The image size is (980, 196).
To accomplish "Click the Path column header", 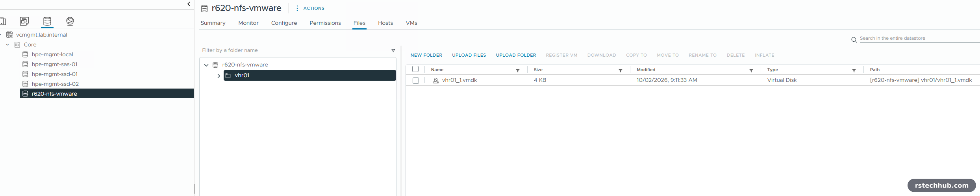I will 874,70.
